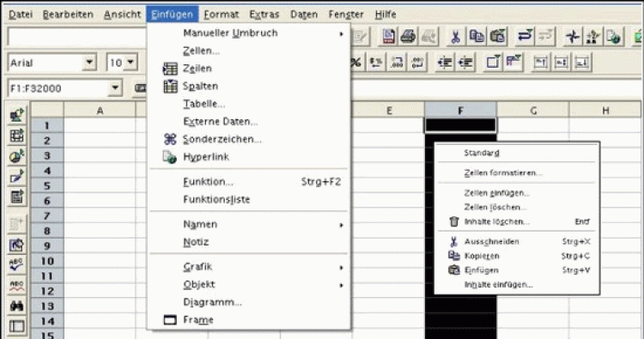
Task: Click the Insert Chart icon in sidebar
Action: (x=16, y=156)
